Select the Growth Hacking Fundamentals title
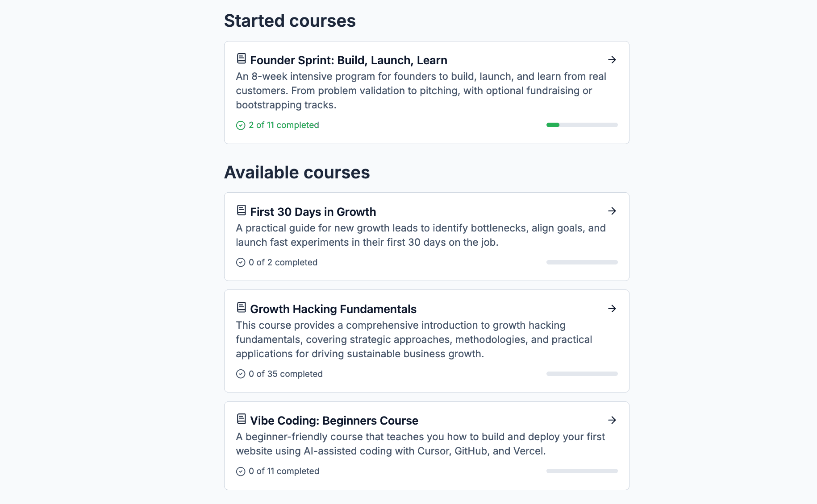The height and width of the screenshot is (504, 817). click(x=333, y=309)
